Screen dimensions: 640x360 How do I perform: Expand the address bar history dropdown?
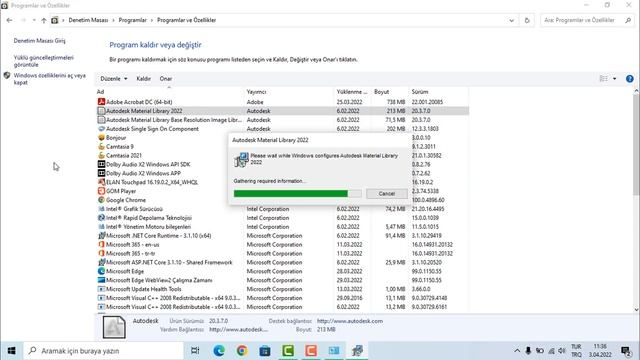click(x=511, y=20)
